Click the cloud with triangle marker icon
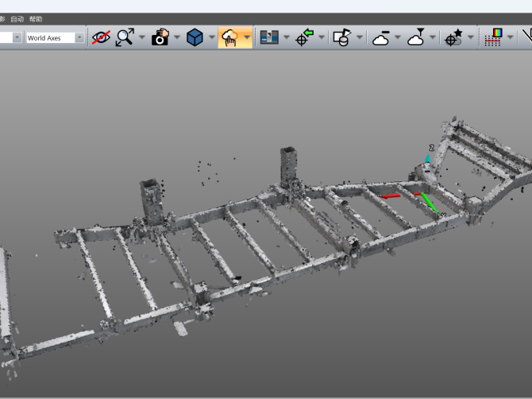This screenshot has height=399, width=532. click(416, 37)
